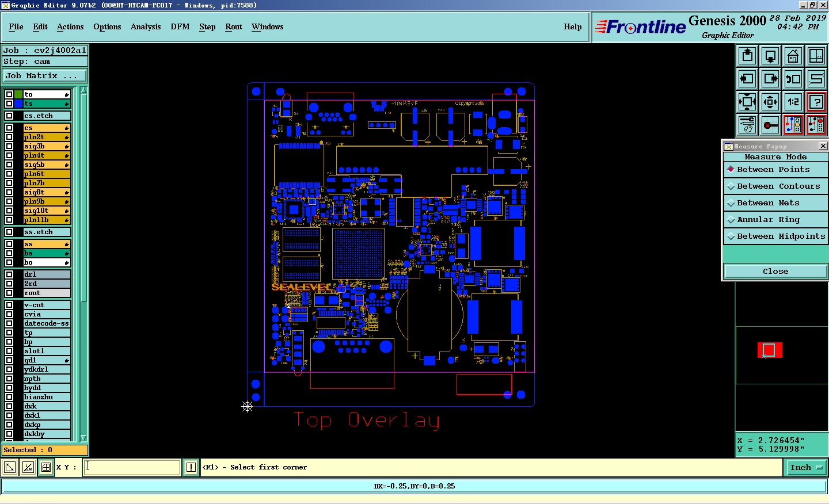The width and height of the screenshot is (829, 504).
Task: Select the sig10t layer name
Action: click(47, 211)
